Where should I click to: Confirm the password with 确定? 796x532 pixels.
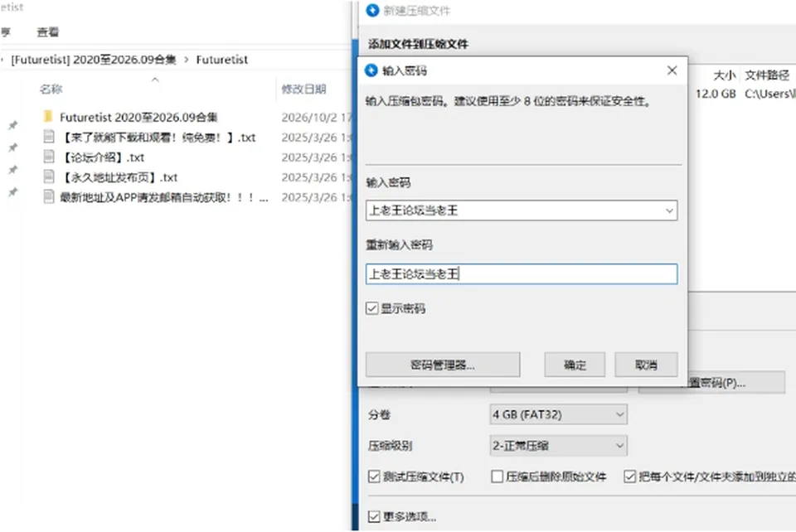(x=575, y=365)
